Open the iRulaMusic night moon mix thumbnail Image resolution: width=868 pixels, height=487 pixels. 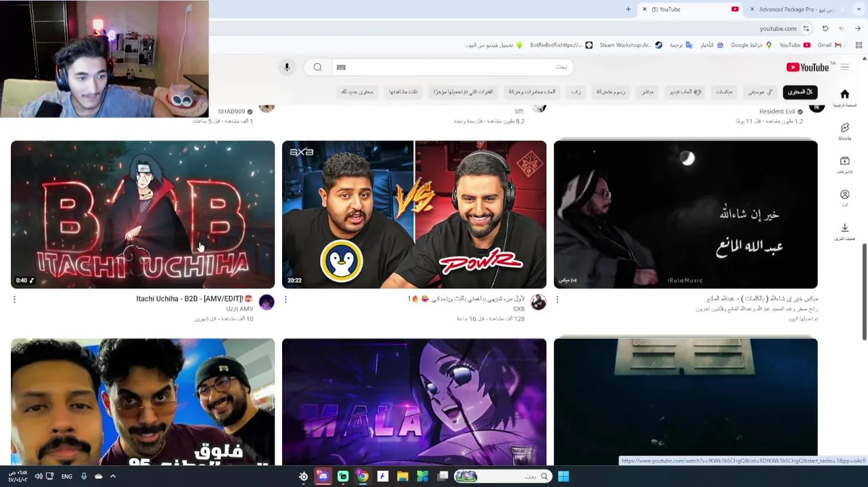pos(685,214)
